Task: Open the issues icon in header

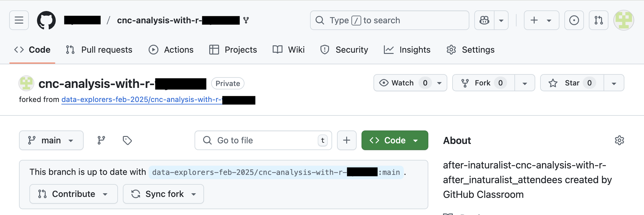Action: click(574, 20)
